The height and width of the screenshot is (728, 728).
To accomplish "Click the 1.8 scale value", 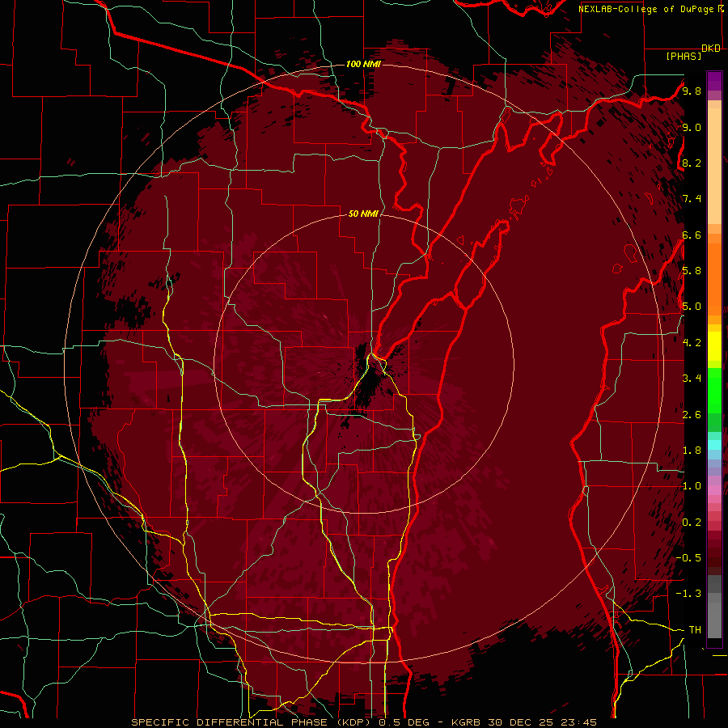I will 692,451.
